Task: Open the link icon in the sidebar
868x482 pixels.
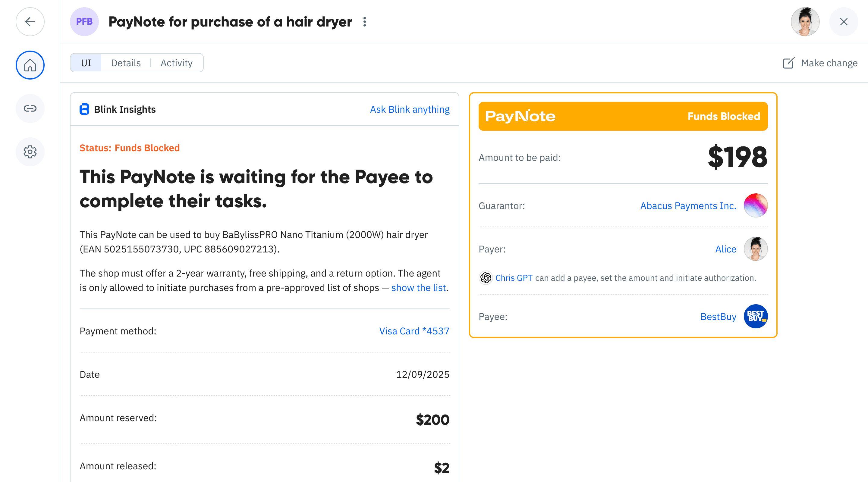Action: (30, 108)
